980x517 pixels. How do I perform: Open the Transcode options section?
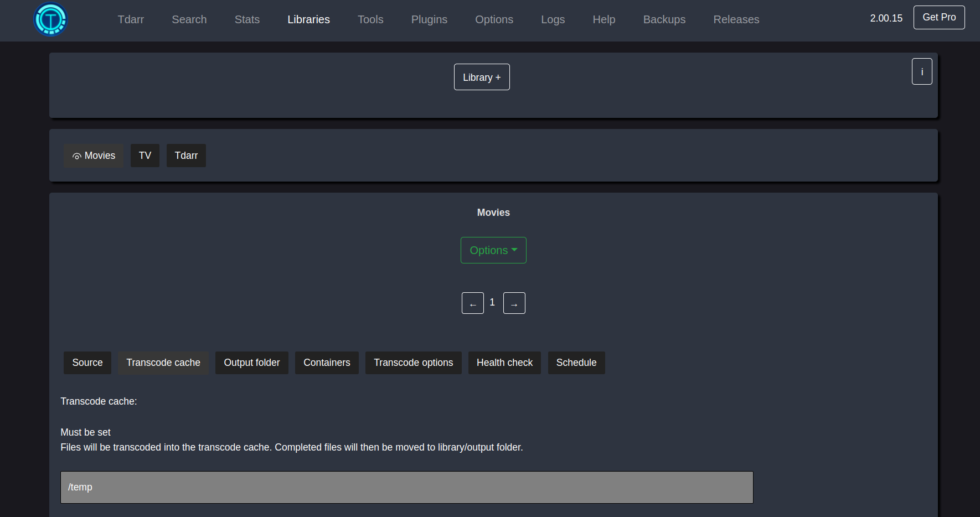(413, 363)
